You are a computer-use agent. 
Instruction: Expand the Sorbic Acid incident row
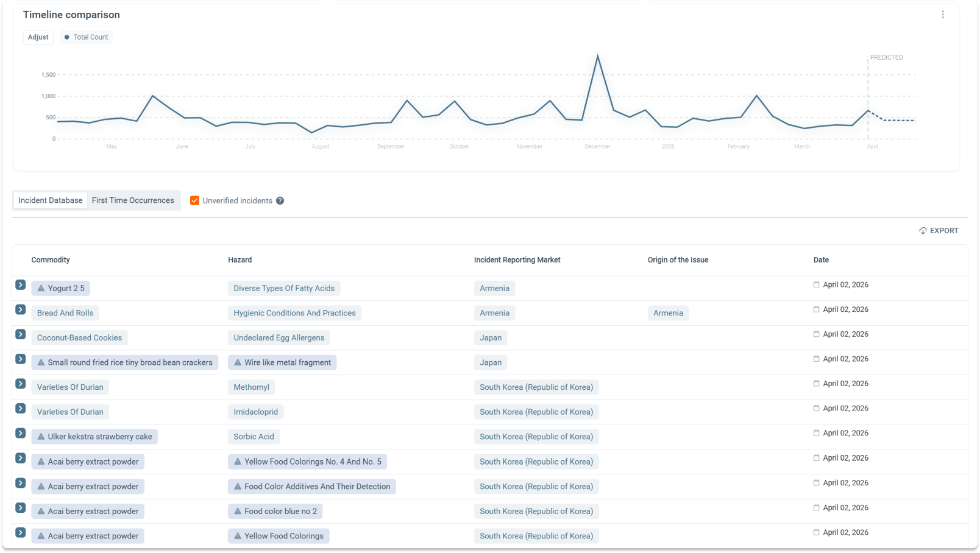tap(21, 434)
